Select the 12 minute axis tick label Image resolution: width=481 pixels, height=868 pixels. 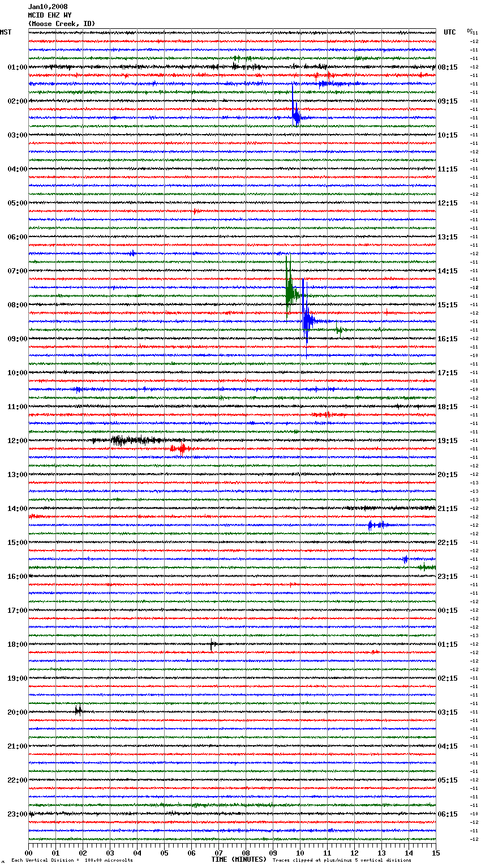coord(354,853)
